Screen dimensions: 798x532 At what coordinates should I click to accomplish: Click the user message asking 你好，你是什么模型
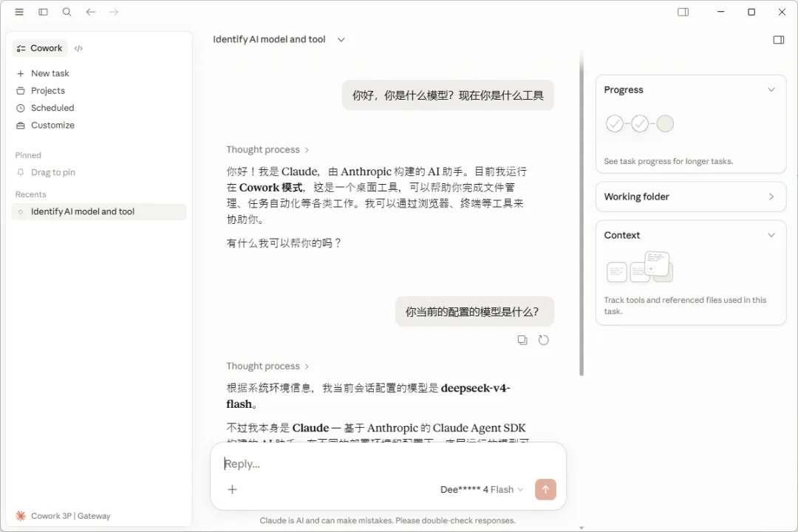pos(448,95)
